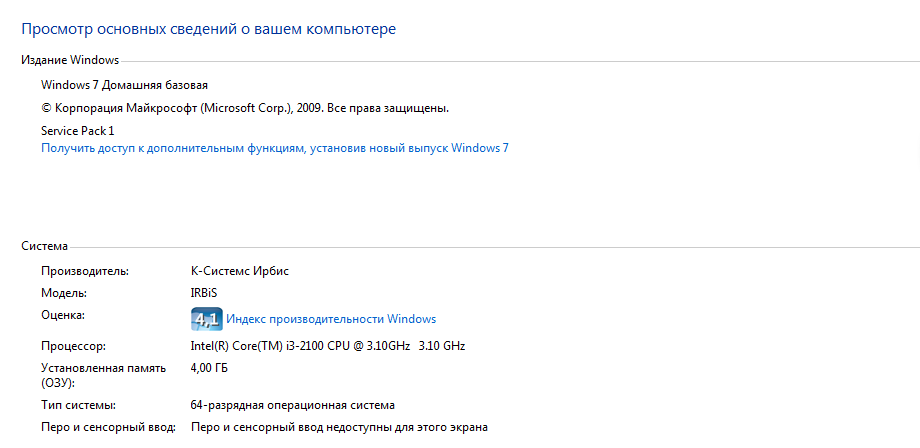The width and height of the screenshot is (920, 448).
Task: Click the Оценка label
Action: [x=63, y=315]
